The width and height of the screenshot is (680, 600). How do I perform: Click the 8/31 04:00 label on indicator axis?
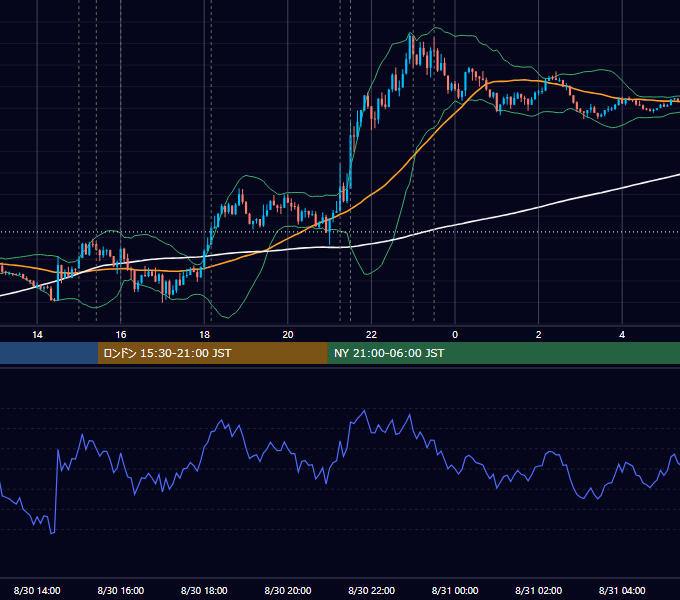[622, 590]
